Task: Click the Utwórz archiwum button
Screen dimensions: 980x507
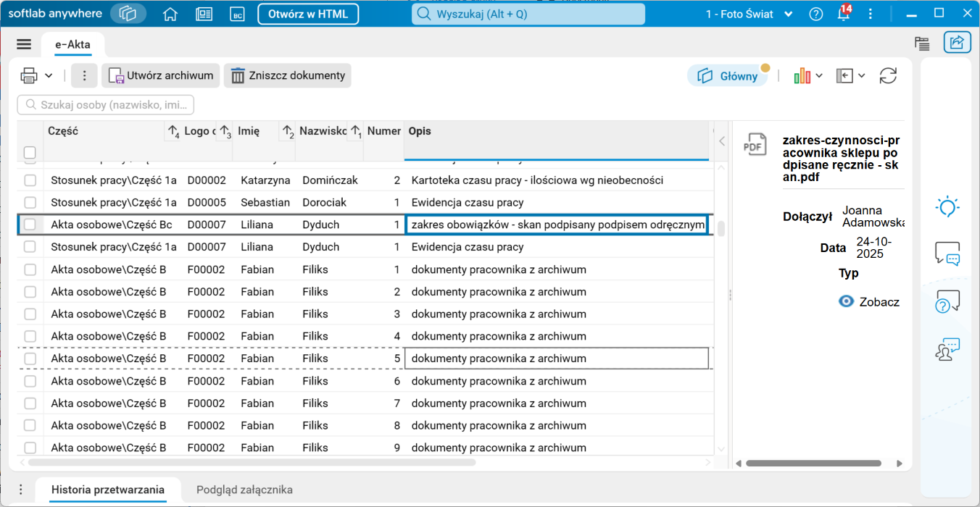Action: pos(161,75)
